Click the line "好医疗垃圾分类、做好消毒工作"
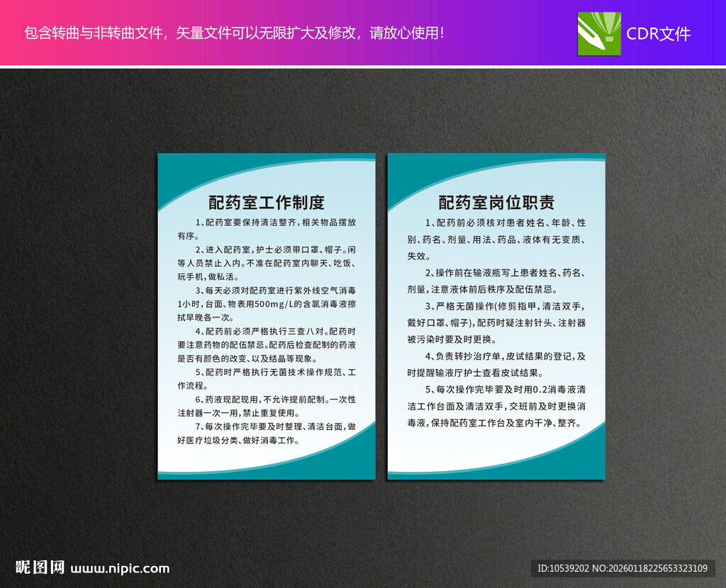Image resolution: width=726 pixels, height=588 pixels. pyautogui.click(x=238, y=441)
